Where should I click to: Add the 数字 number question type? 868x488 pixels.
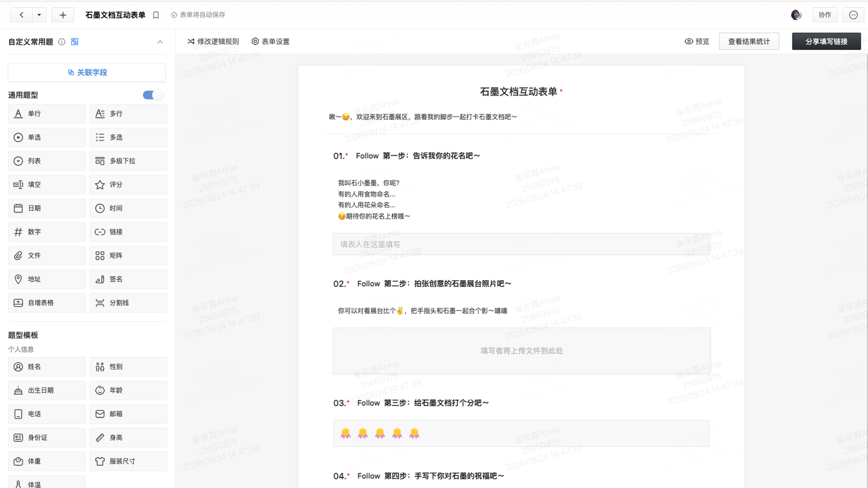pos(46,232)
